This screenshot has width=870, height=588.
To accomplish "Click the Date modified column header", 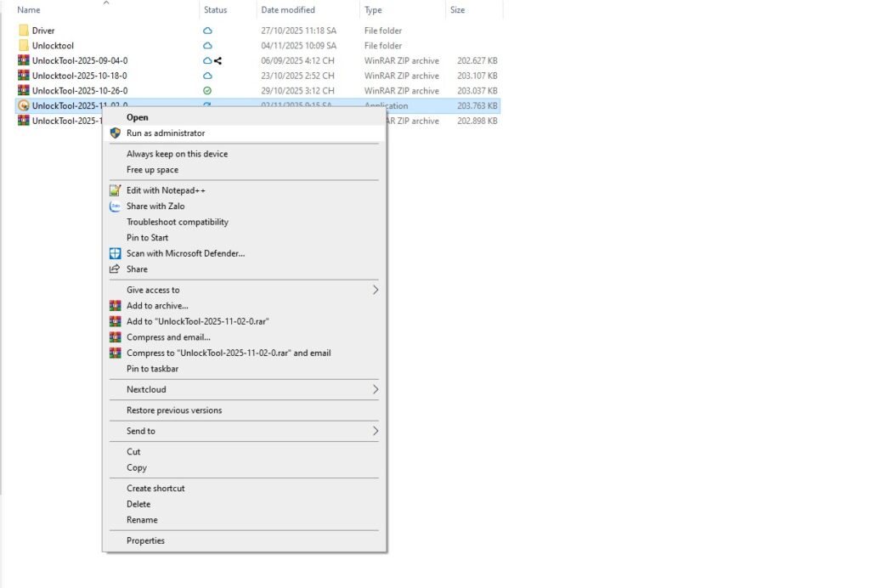I will pos(288,9).
